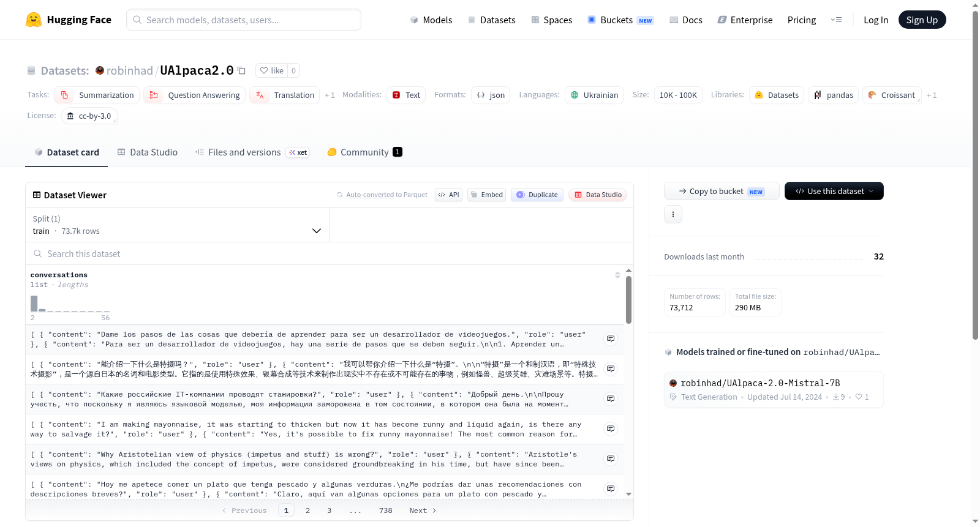Open the Pricing page link
980x527 pixels.
coord(802,20)
